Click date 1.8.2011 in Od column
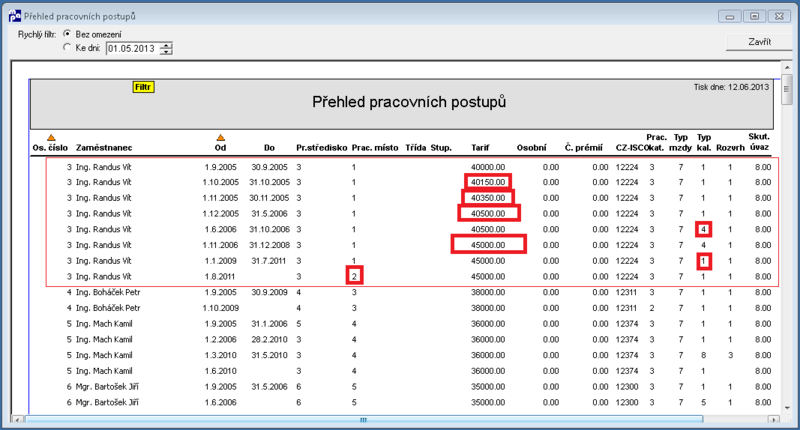 click(220, 277)
